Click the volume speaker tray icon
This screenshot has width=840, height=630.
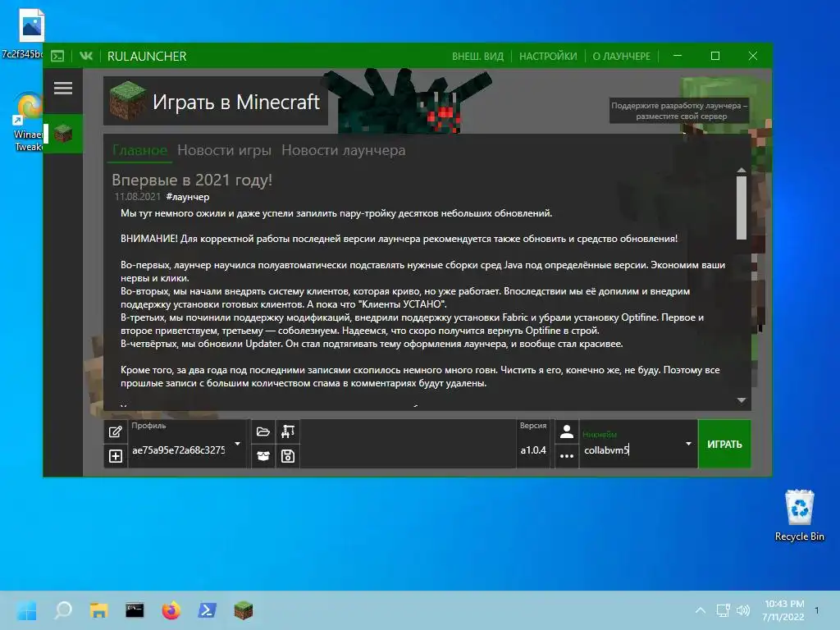pyautogui.click(x=743, y=610)
